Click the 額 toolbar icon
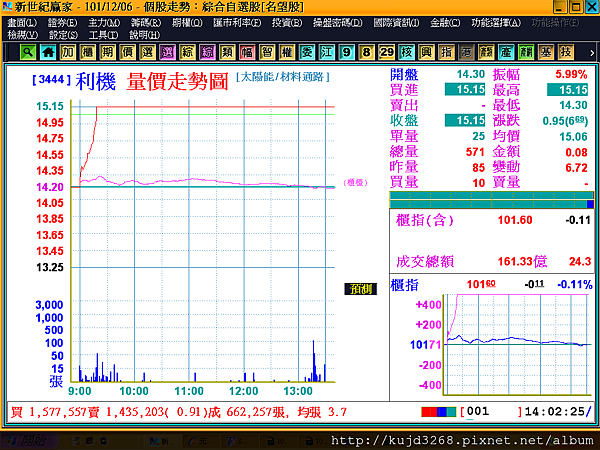The height and width of the screenshot is (450, 600). tap(486, 52)
